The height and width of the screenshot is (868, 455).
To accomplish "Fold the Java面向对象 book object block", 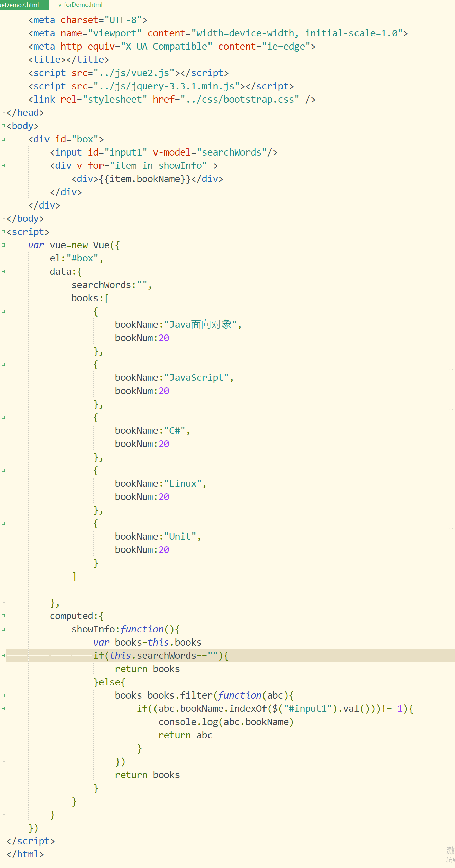I will pos(3,311).
